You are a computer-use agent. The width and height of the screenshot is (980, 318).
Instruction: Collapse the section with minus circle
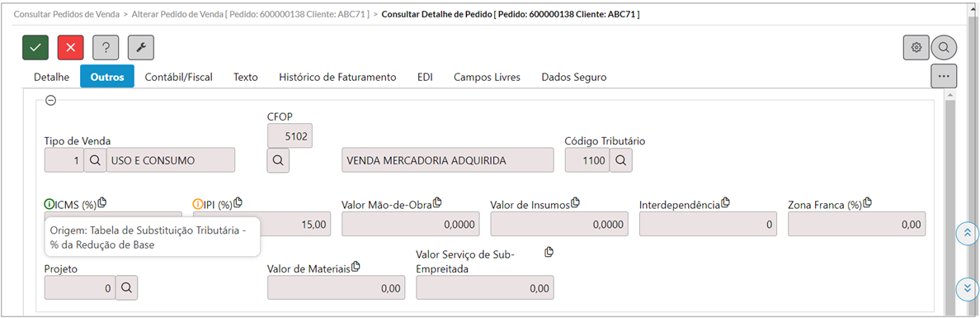[x=51, y=100]
